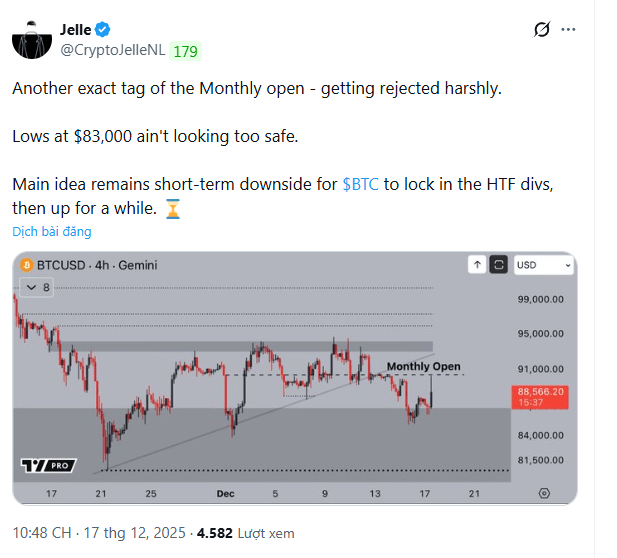Click the blue verified badge next to Jelle

[x=103, y=31]
